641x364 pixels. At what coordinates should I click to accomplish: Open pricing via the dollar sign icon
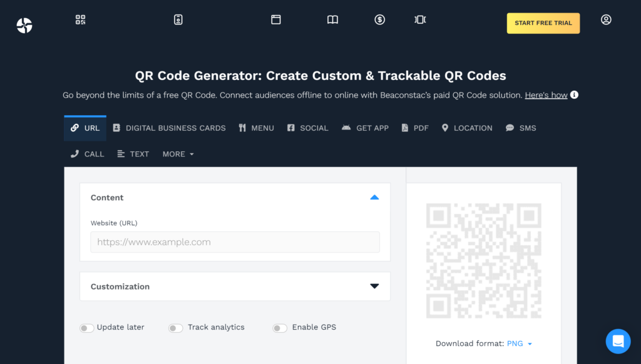point(379,19)
